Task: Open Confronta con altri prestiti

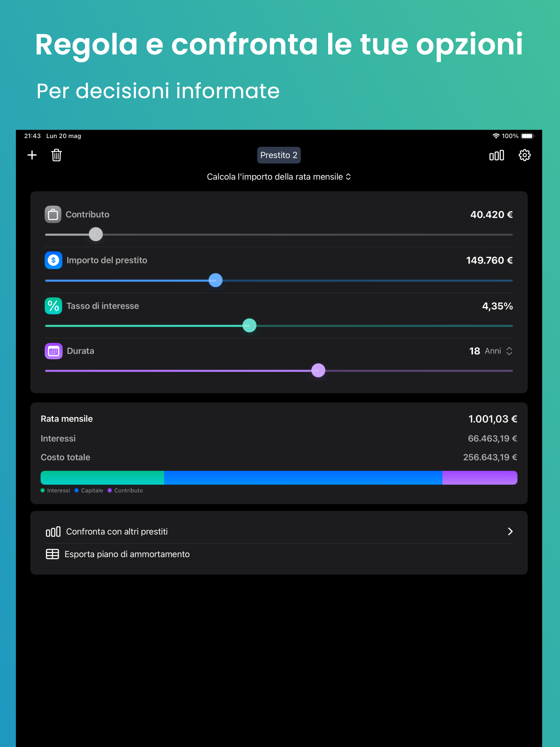Action: pyautogui.click(x=279, y=532)
